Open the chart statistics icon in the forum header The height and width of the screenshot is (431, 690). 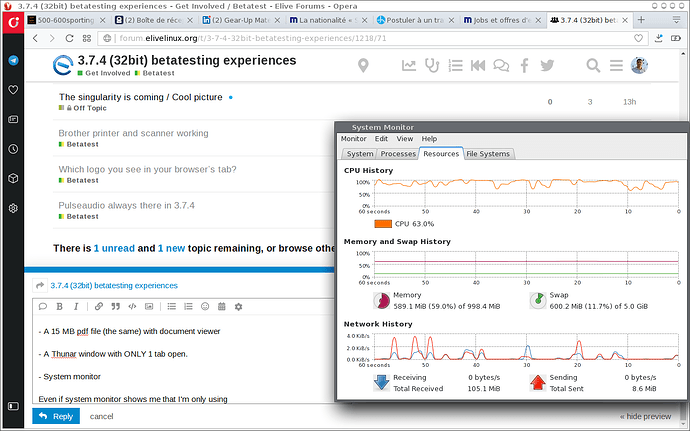[408, 66]
